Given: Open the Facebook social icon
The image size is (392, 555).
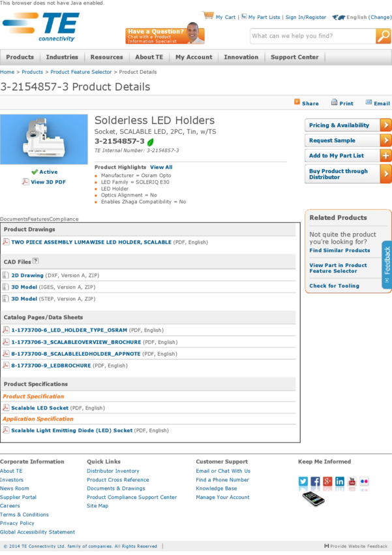Looking at the screenshot, I should click(x=315, y=481).
